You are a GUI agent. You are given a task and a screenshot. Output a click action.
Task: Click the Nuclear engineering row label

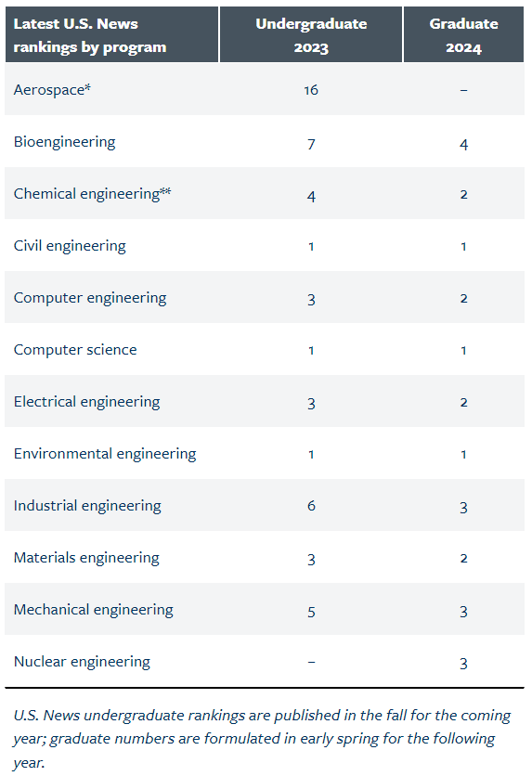[x=82, y=662]
